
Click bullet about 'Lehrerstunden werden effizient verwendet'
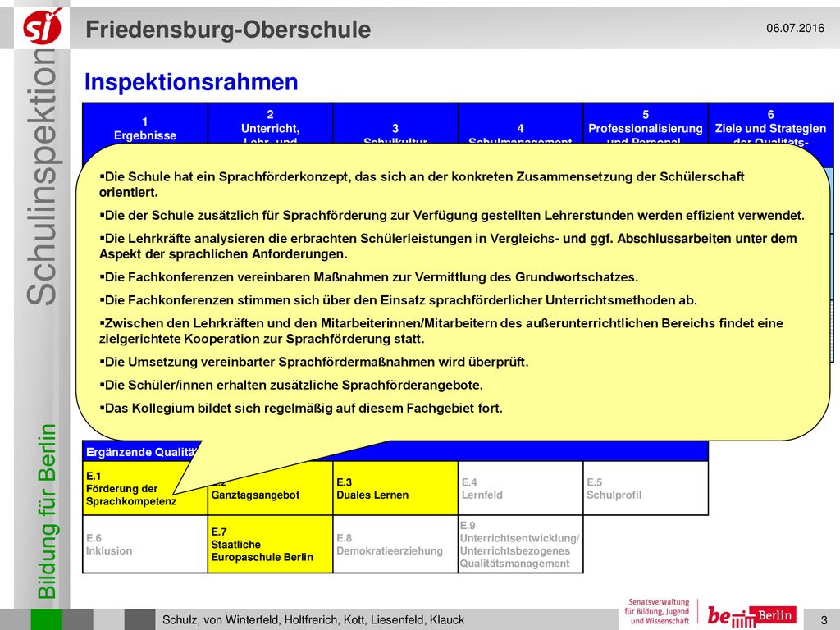(x=452, y=216)
